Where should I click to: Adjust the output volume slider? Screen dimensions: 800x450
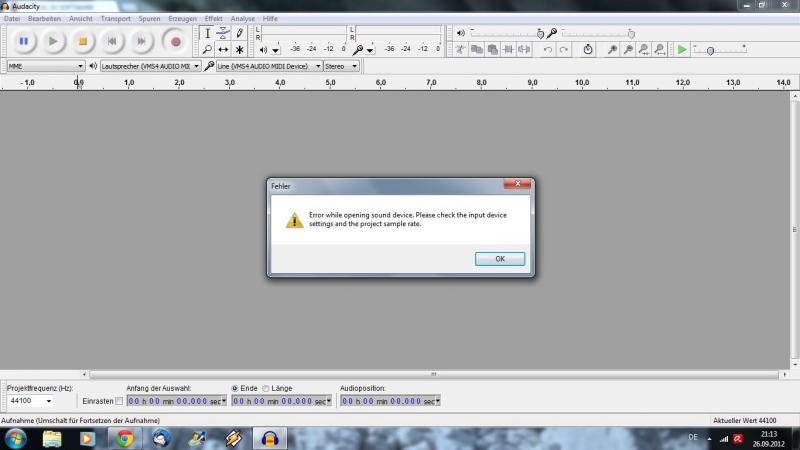pyautogui.click(x=540, y=34)
